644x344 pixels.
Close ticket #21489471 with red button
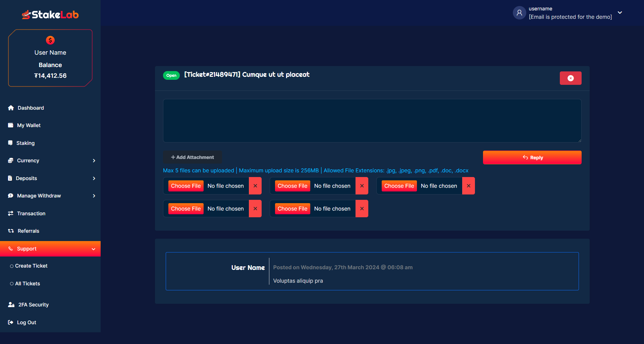pos(571,78)
